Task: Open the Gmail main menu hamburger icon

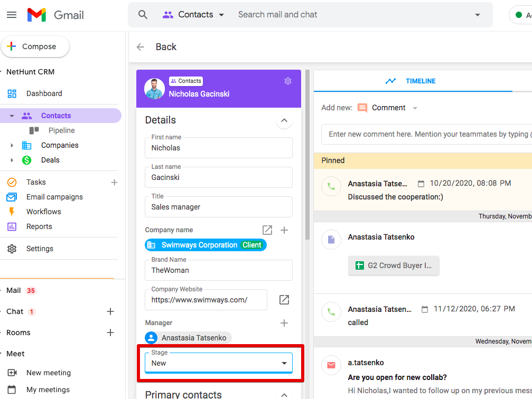Action: click(12, 15)
